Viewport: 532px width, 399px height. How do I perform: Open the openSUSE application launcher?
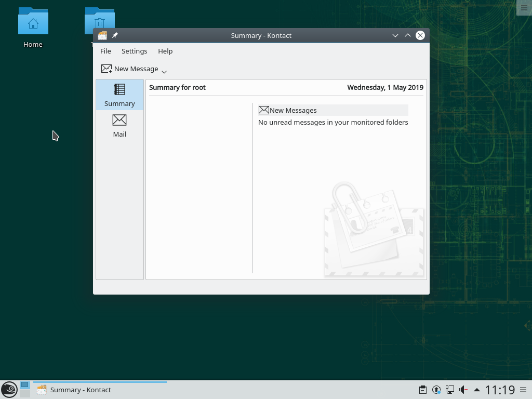[9, 390]
